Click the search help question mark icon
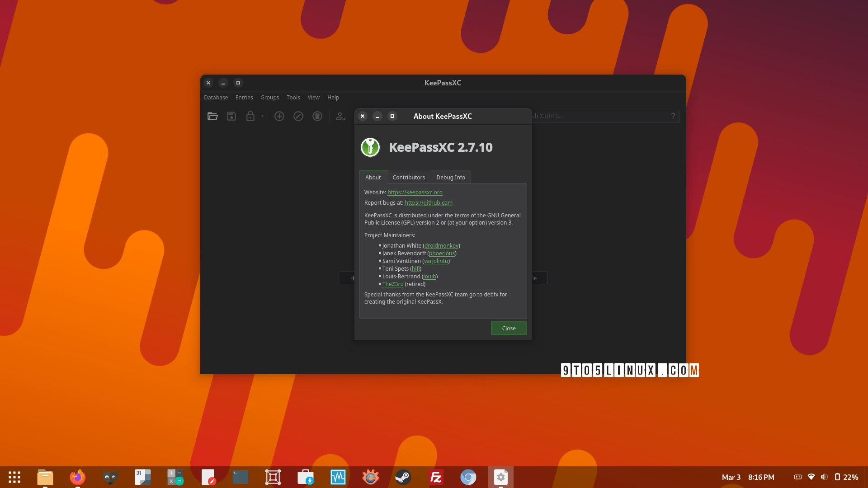The width and height of the screenshot is (868, 488). (x=673, y=116)
